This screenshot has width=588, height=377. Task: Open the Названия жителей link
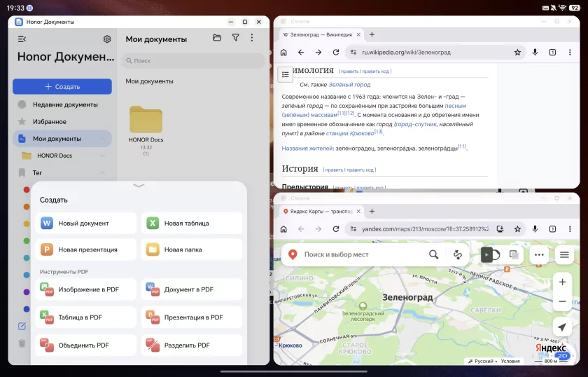pyautogui.click(x=307, y=149)
